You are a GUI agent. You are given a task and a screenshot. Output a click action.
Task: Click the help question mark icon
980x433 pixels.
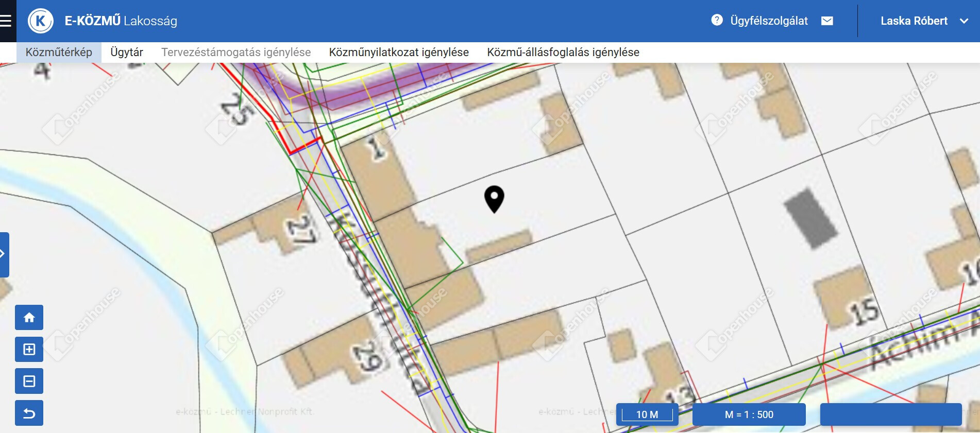point(717,20)
